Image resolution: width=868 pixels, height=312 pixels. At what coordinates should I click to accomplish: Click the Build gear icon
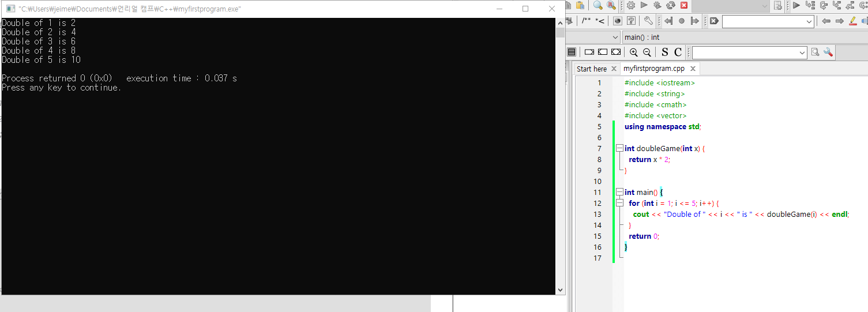tap(631, 5)
